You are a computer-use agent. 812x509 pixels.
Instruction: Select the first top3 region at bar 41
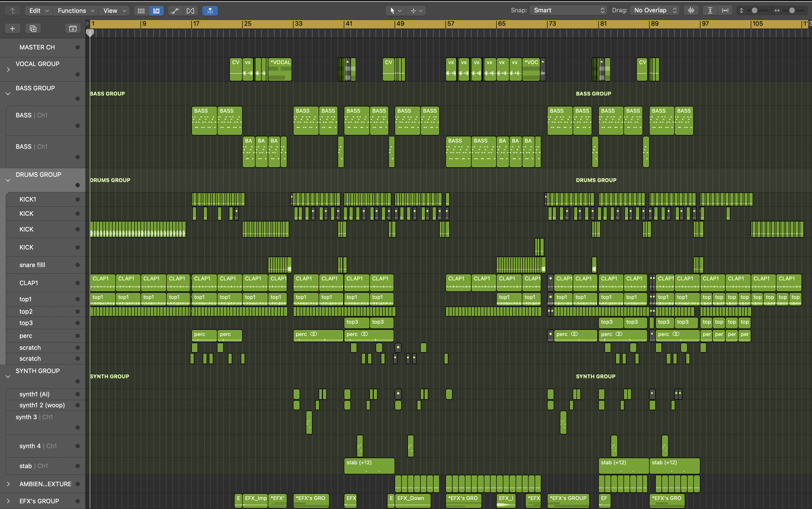[x=357, y=322]
